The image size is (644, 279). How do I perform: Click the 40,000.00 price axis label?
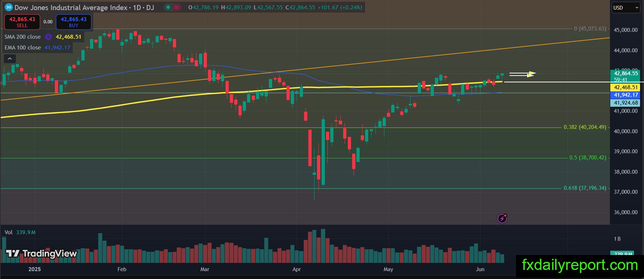(626, 131)
